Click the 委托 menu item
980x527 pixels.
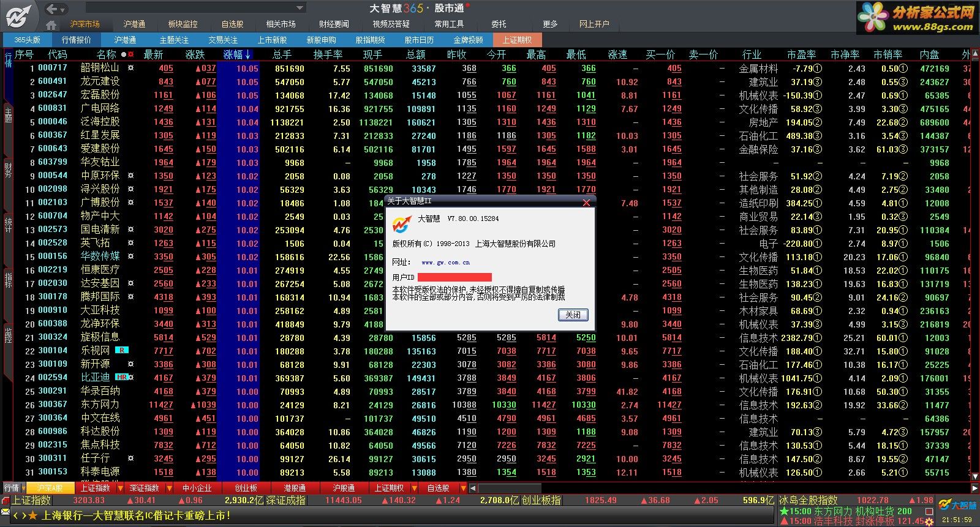(x=499, y=24)
